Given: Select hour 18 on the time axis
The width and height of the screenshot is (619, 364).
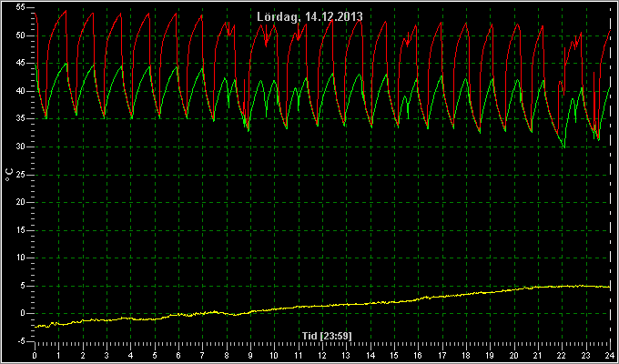Looking at the screenshot, I should [x=466, y=355].
